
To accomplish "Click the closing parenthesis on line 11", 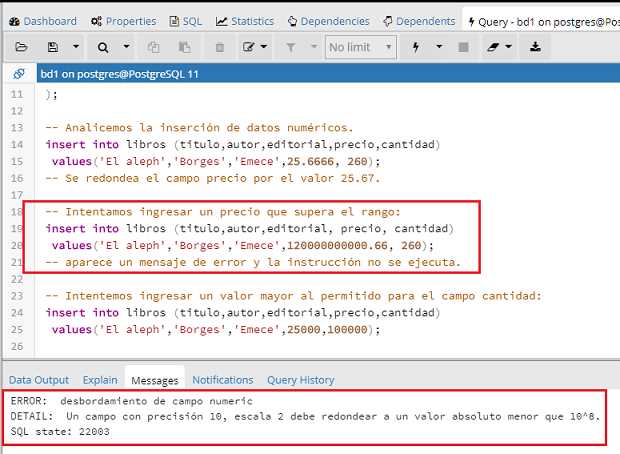I will [51, 95].
